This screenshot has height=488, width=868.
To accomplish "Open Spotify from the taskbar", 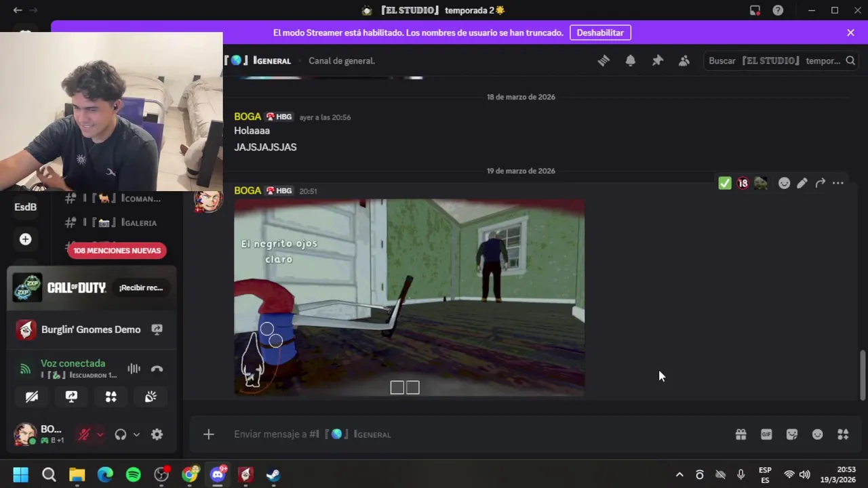I will coord(133,474).
